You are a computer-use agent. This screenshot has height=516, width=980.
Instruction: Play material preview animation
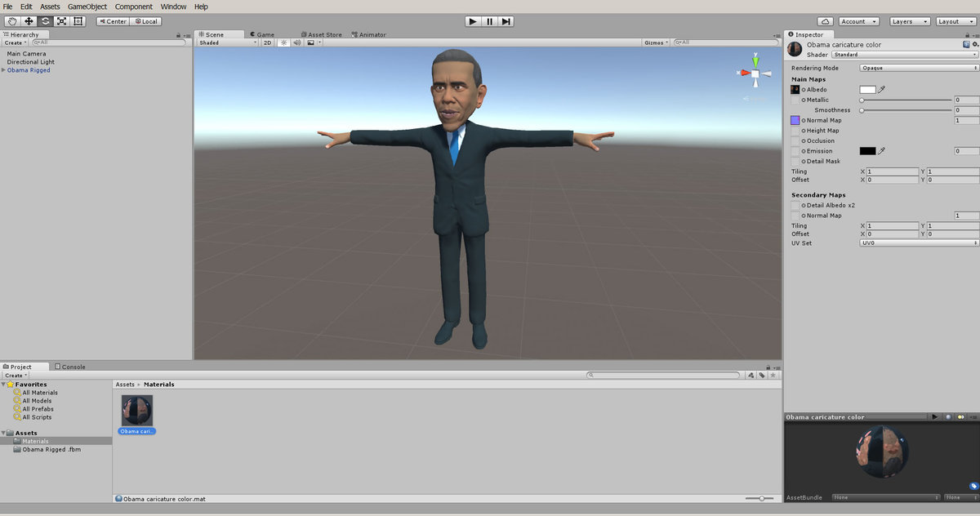[936, 417]
